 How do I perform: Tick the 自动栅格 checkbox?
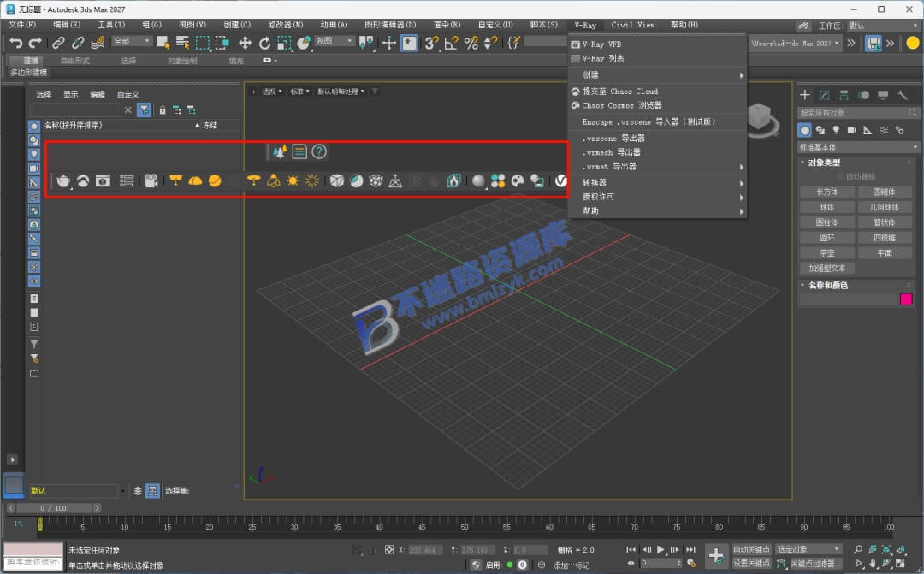pos(840,177)
